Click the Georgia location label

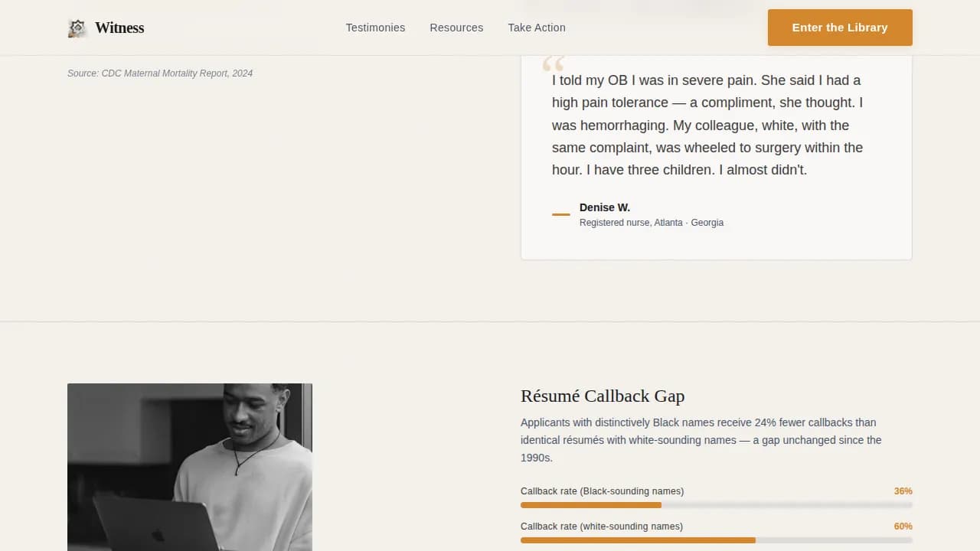tap(707, 223)
